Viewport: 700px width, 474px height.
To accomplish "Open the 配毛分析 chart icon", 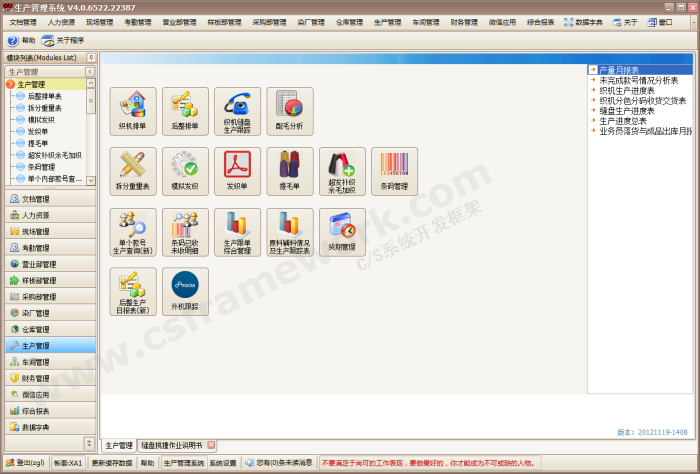I will tap(290, 111).
